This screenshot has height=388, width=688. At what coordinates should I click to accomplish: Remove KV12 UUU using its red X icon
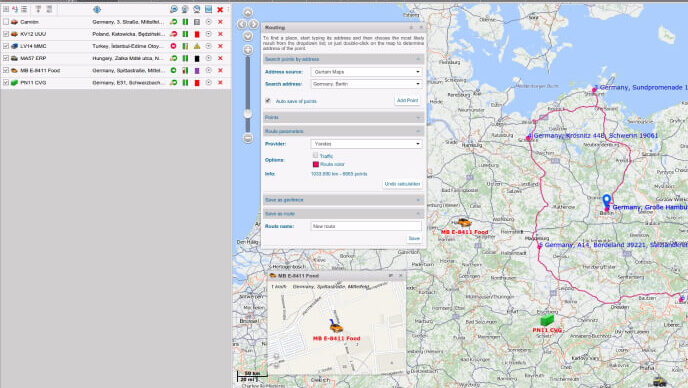point(220,34)
